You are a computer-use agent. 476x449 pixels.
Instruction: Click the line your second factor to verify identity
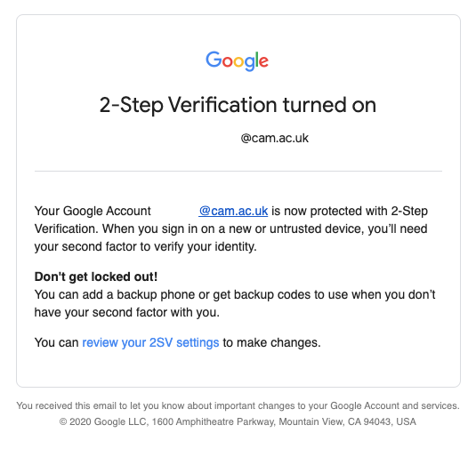[145, 246]
